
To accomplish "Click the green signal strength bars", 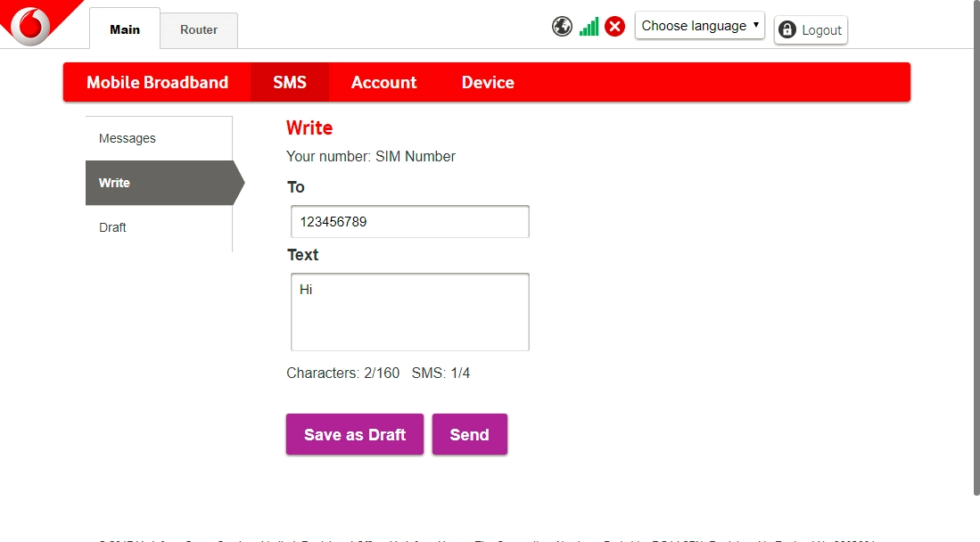I will [x=589, y=27].
